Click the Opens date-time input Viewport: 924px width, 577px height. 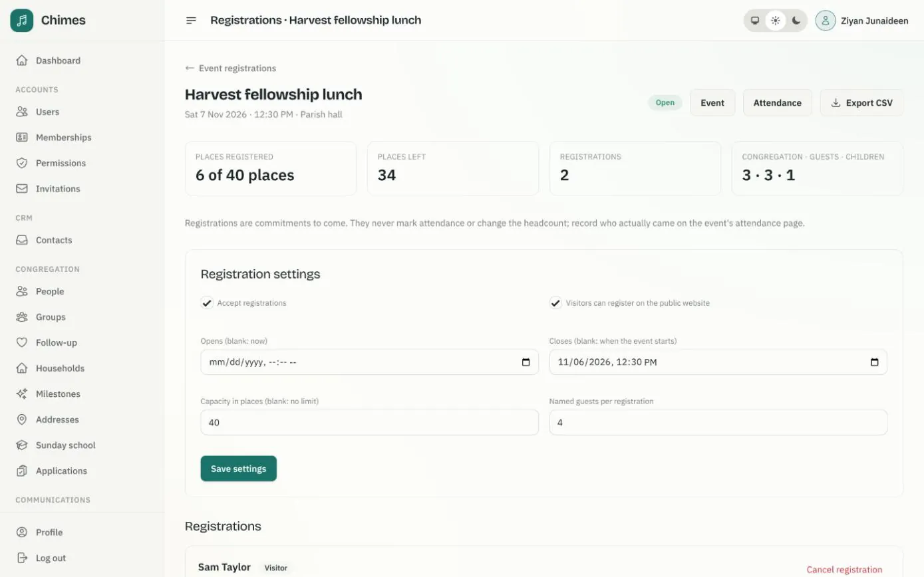(x=369, y=362)
